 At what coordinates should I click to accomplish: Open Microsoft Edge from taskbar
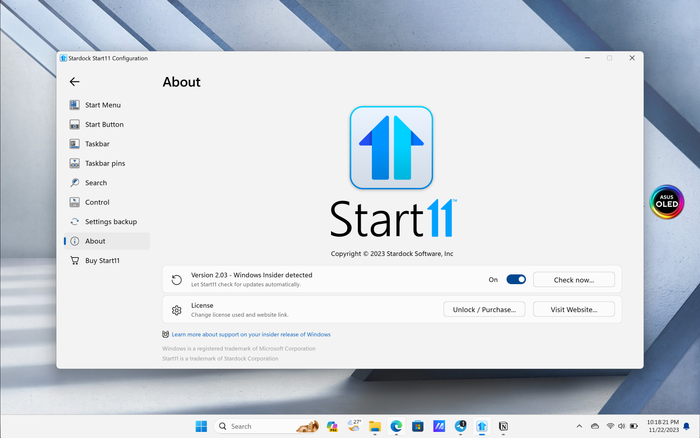[396, 426]
